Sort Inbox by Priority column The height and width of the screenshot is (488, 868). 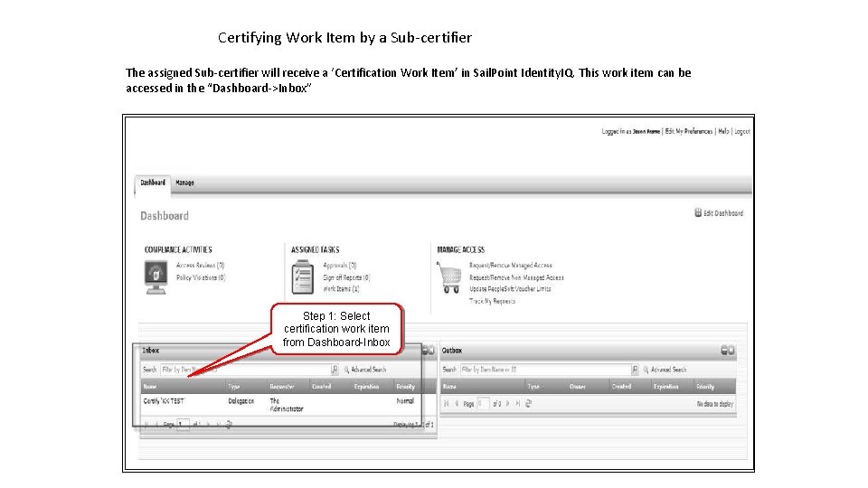pos(405,387)
